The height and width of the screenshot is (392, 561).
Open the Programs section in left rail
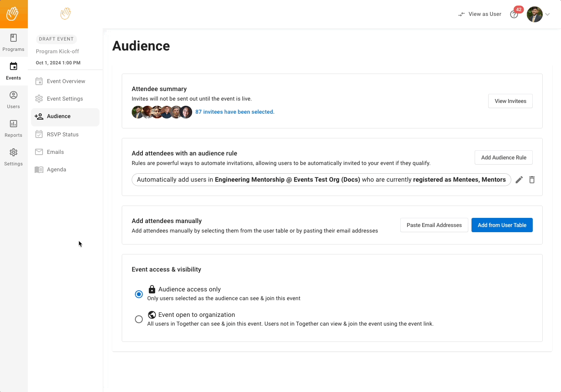14,43
